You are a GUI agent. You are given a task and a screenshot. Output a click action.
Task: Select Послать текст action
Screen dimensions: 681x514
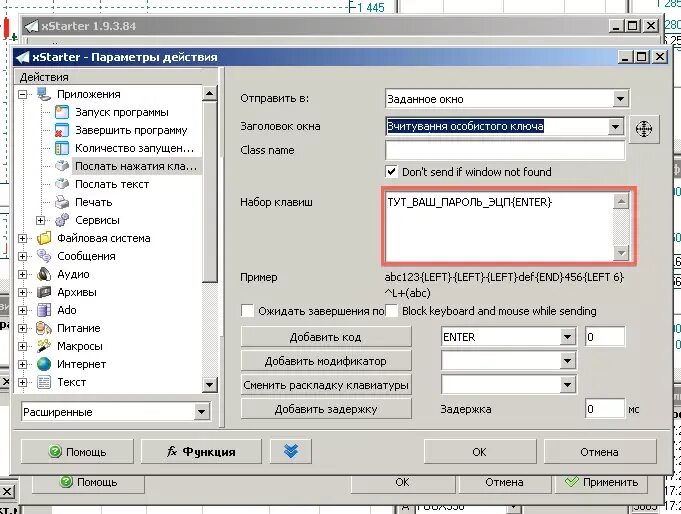coord(112,184)
